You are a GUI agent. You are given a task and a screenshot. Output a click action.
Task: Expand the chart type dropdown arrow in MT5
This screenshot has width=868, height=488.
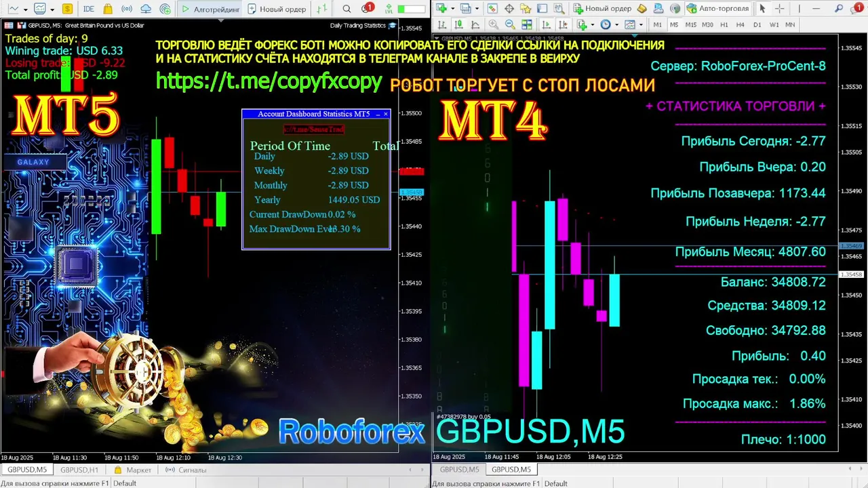(x=26, y=9)
